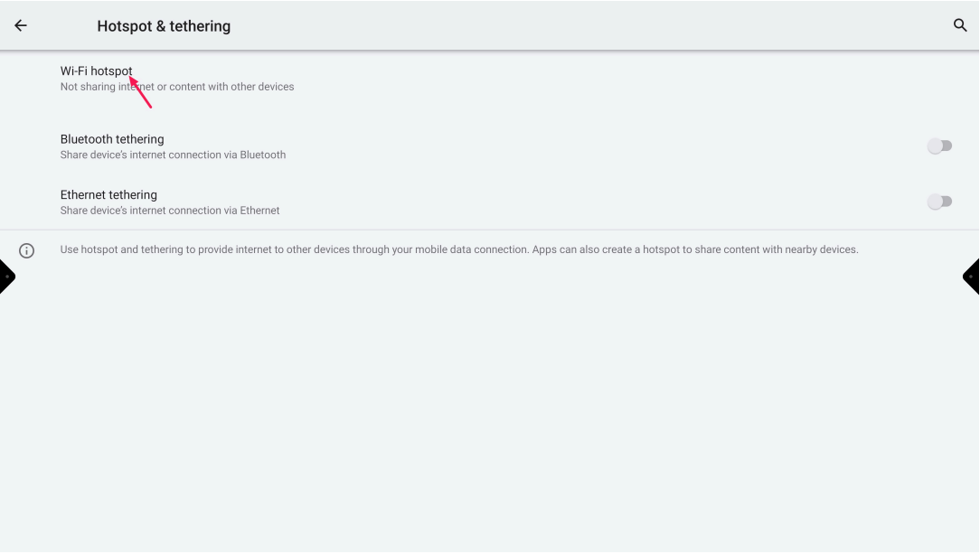Image resolution: width=980 pixels, height=554 pixels.
Task: Click the word 'Bluetooth' in Bluetooth tethering title
Action: click(x=87, y=139)
